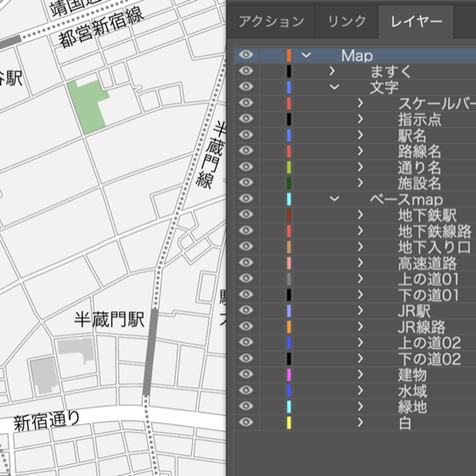The height and width of the screenshot is (476, 476).
Task: Select the 上の道01 layer row
Action: (x=355, y=279)
